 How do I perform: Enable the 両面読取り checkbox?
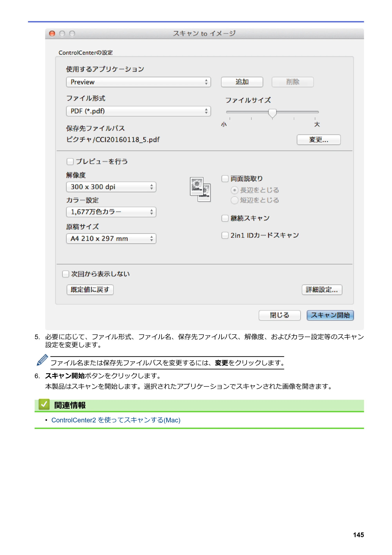click(225, 179)
